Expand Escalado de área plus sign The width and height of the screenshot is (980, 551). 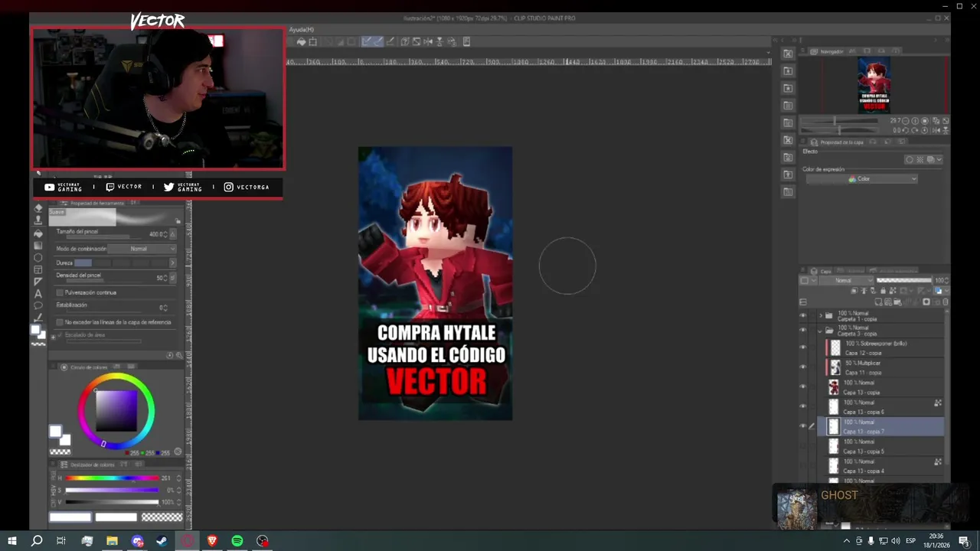[53, 336]
